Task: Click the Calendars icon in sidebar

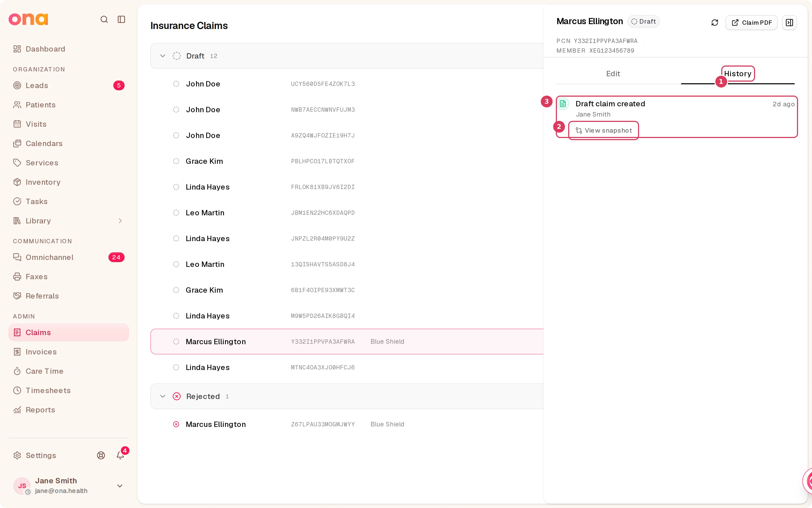Action: (x=17, y=143)
